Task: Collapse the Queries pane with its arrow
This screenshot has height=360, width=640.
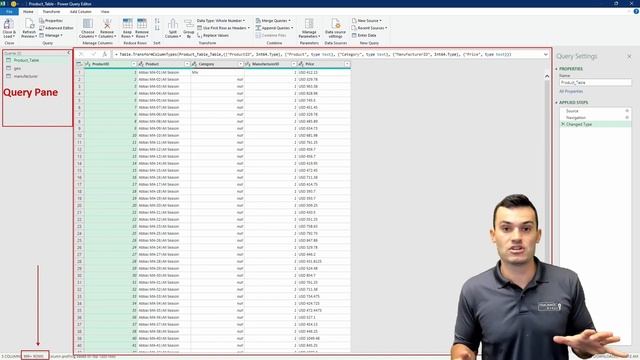Action: pyautogui.click(x=69, y=53)
